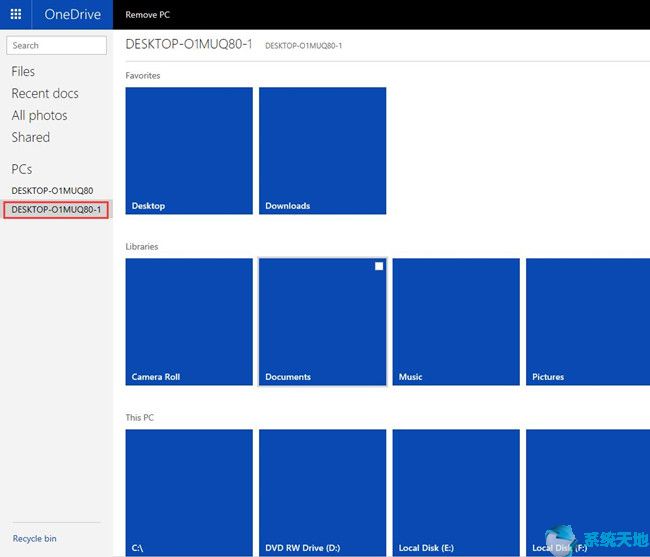Open the Pictures library tile
This screenshot has width=650, height=557.
pos(588,322)
